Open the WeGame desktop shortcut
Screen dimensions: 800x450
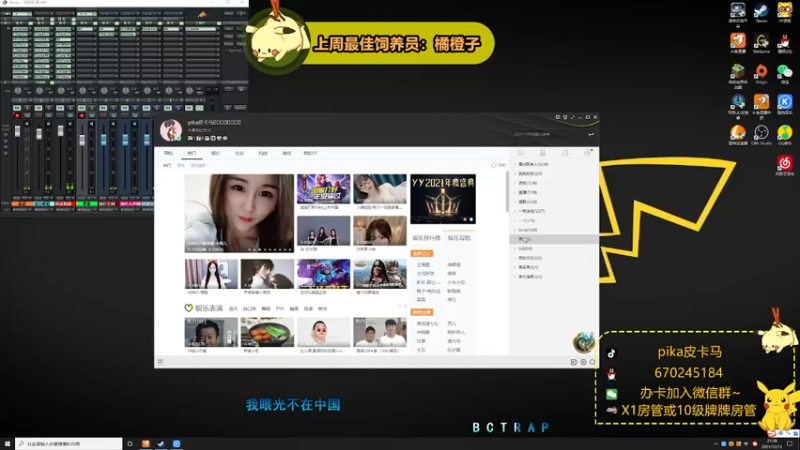[761, 43]
